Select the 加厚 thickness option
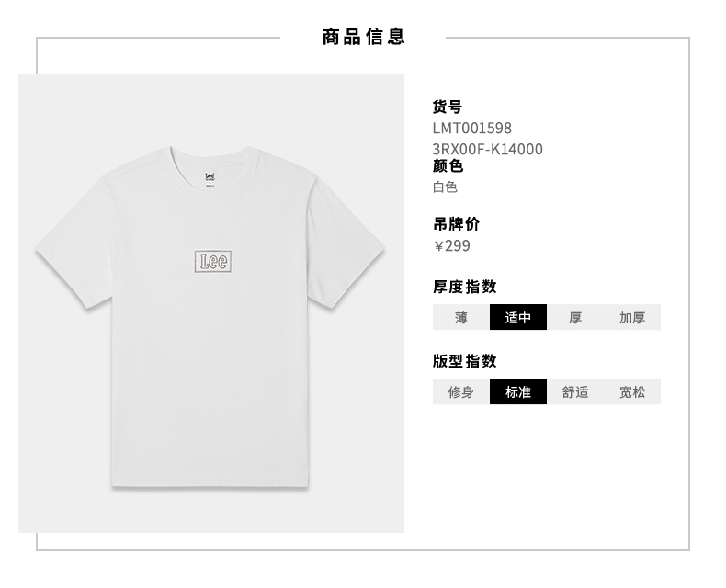 [632, 317]
